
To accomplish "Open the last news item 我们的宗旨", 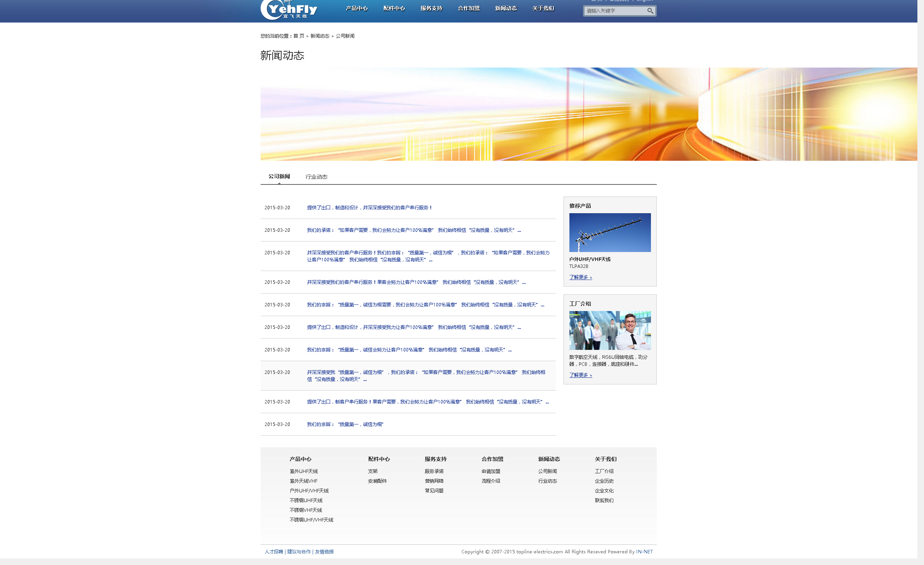I will tap(345, 424).
